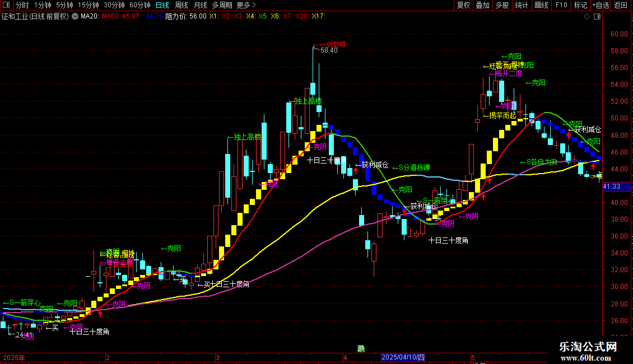633x364 pixels.
Task: Select the 日线 daily period
Action: pos(162,5)
